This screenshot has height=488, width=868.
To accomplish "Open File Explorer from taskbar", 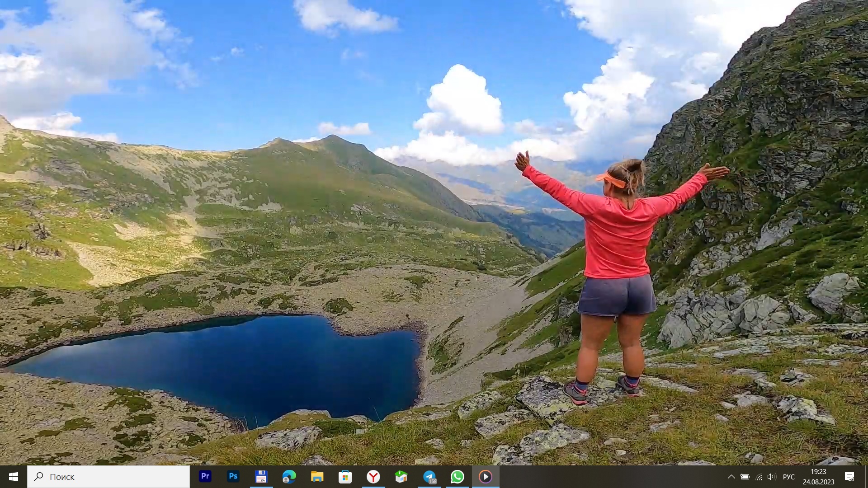I will point(317,477).
